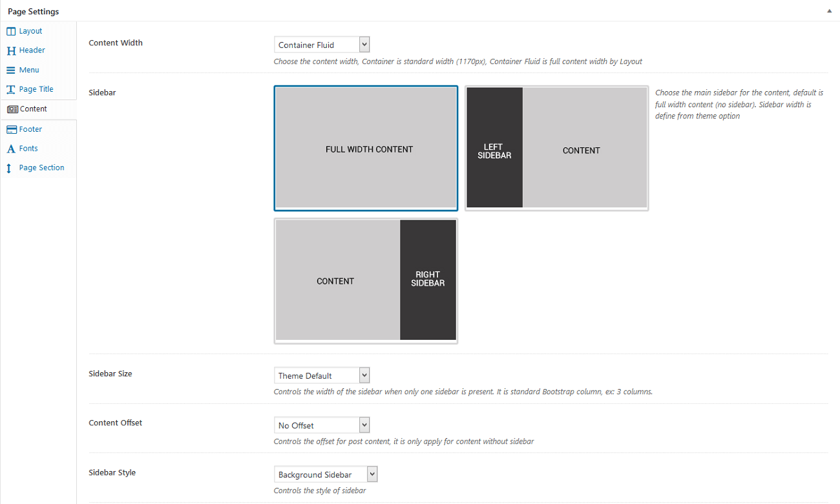Viewport: 840px width, 504px height.
Task: Collapse the Page Settings panel arrow
Action: tap(829, 11)
